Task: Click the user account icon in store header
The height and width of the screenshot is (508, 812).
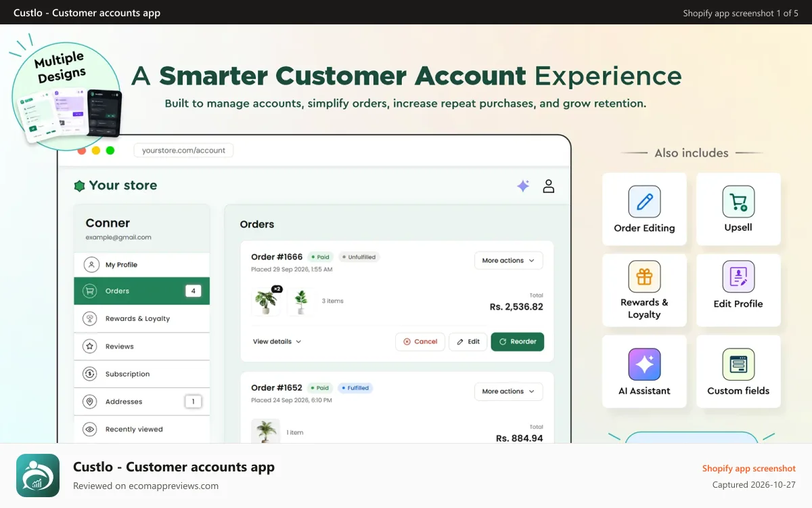Action: [549, 186]
